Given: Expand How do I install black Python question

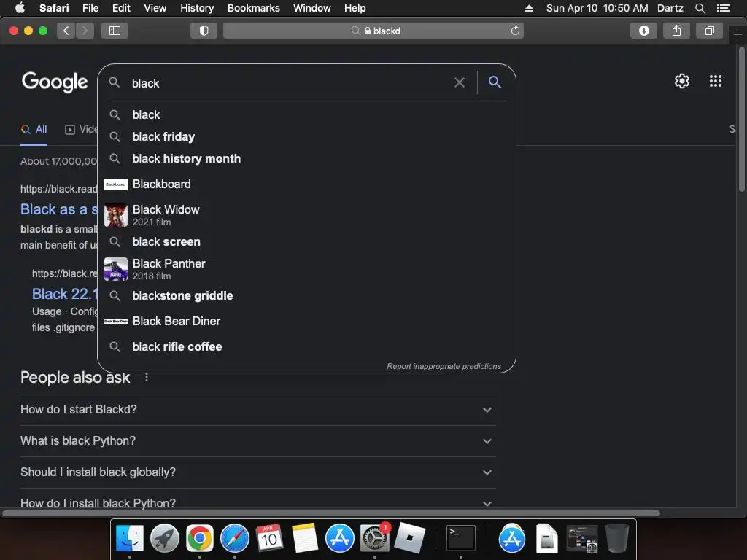Looking at the screenshot, I should pyautogui.click(x=258, y=503).
